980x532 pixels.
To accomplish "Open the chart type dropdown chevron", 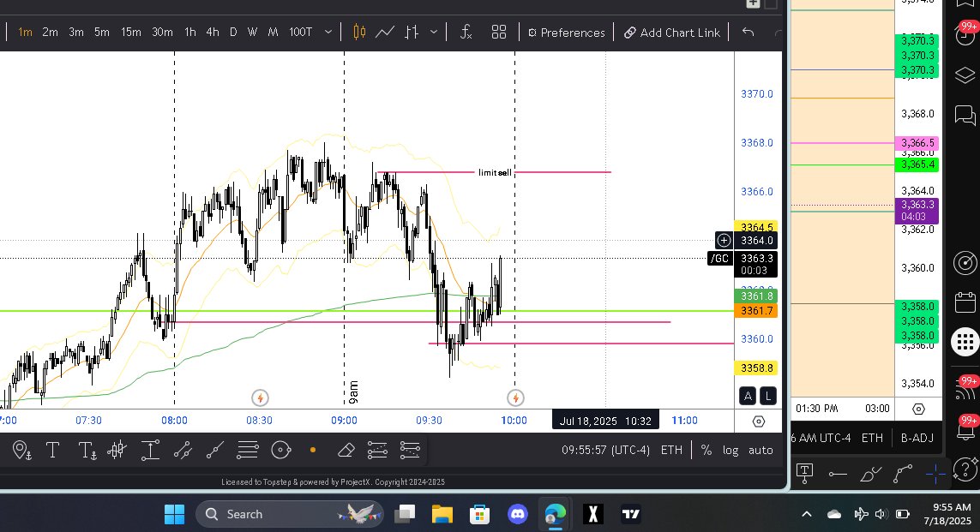I will coord(434,32).
